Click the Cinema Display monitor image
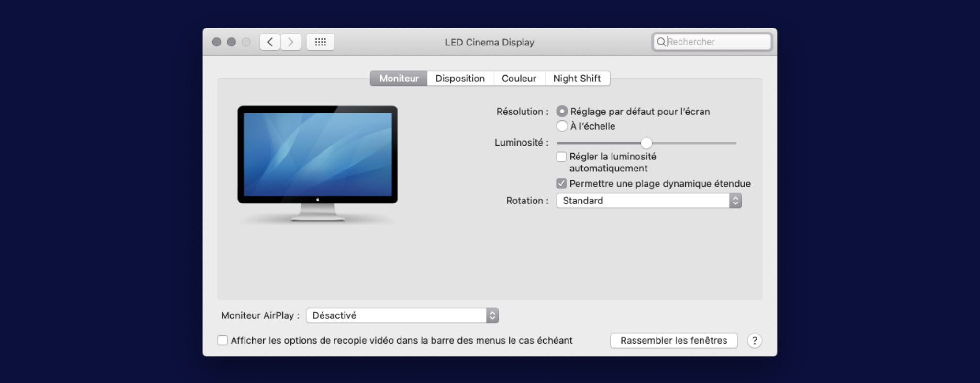Viewport: 980px width, 383px height. 317,163
